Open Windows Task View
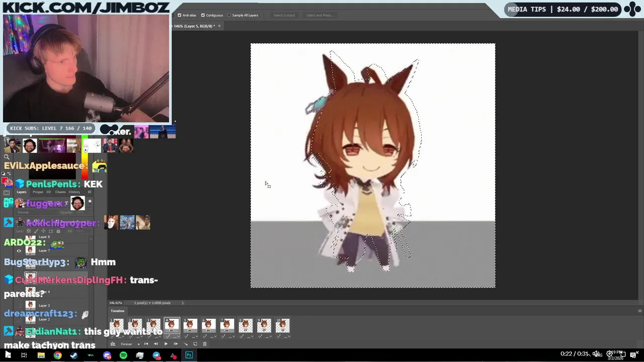 (24, 355)
